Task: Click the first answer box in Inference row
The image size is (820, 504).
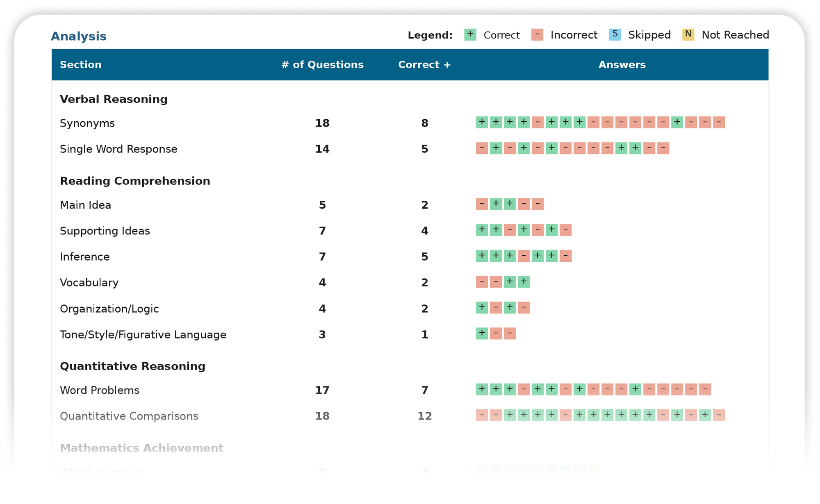Action: [482, 256]
